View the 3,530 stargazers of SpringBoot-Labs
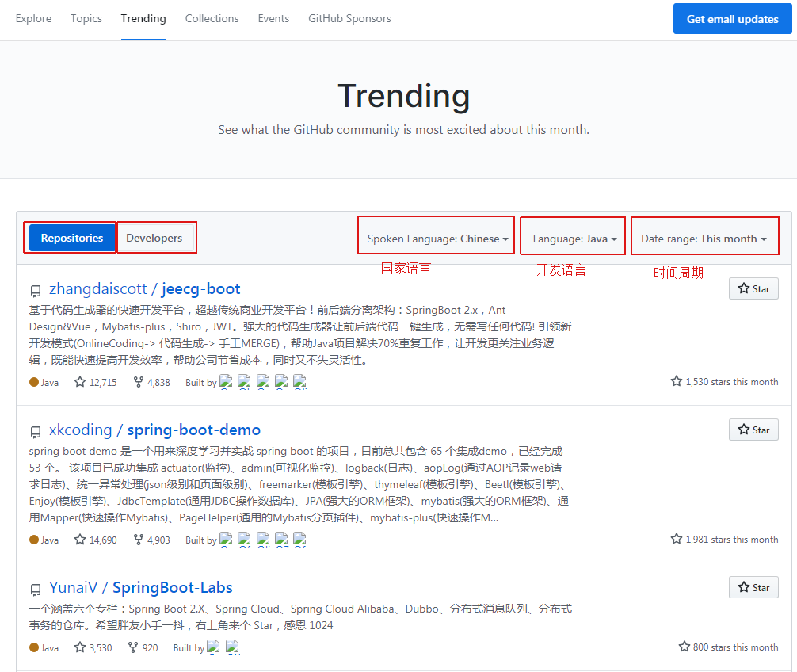 tap(93, 647)
